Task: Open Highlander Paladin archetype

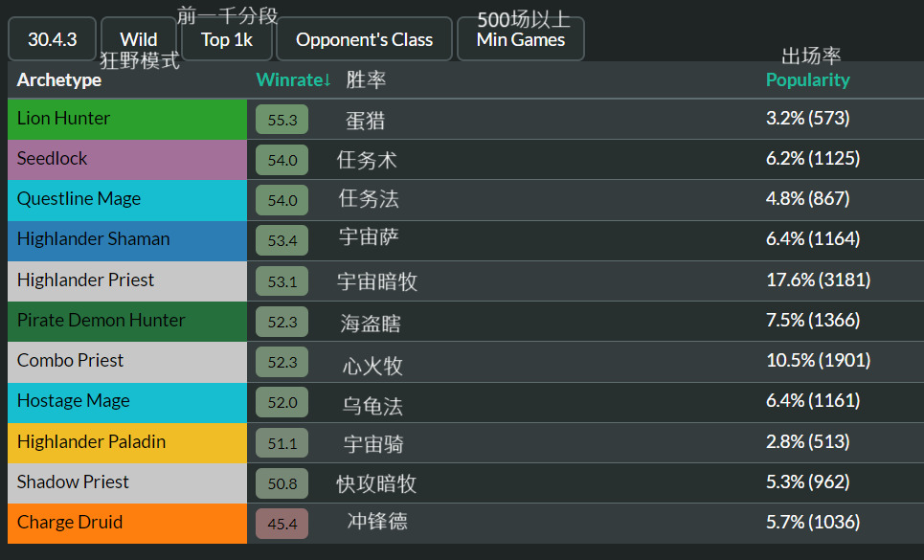Action: (x=127, y=443)
